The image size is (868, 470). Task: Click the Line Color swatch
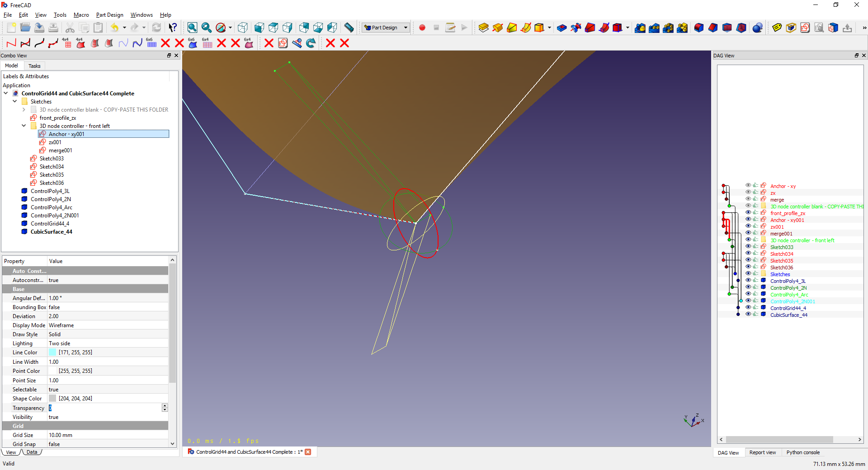pos(52,352)
